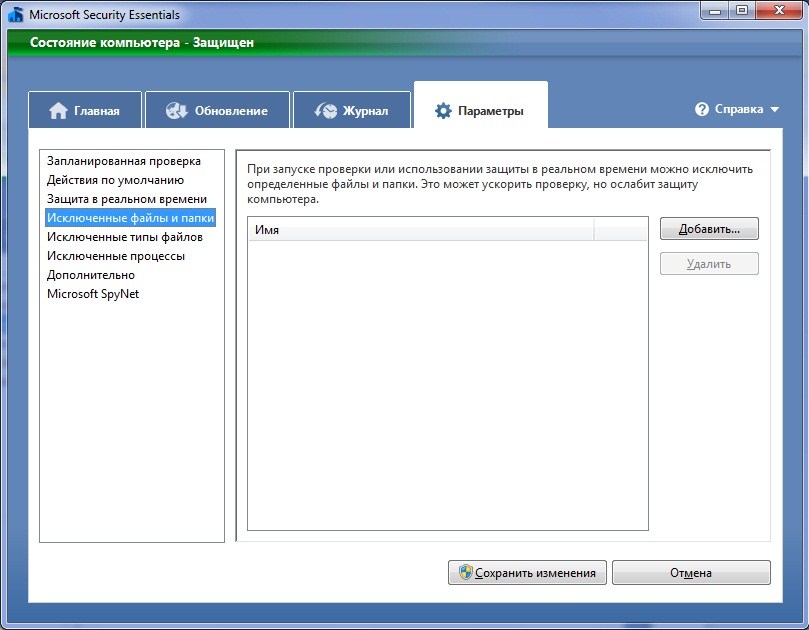Click the Имя column header
The image size is (809, 630).
[421, 230]
